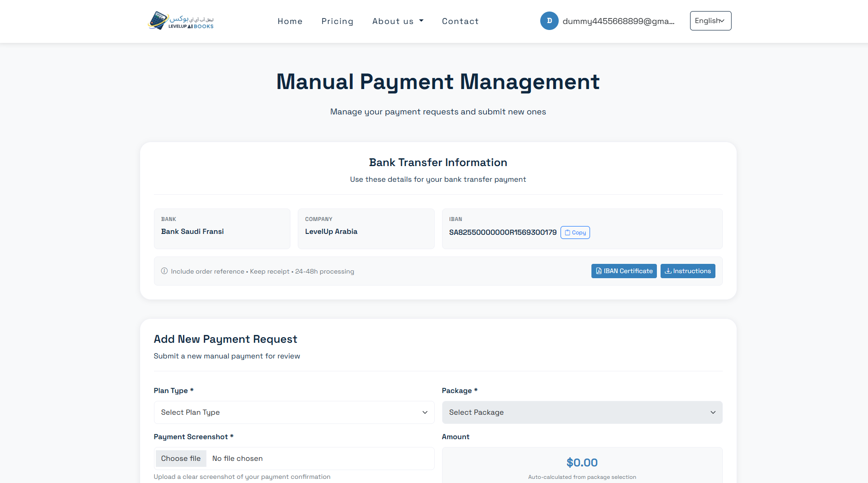This screenshot has height=483, width=868.
Task: Click the Bank Saudi Fransi card
Action: 222,229
